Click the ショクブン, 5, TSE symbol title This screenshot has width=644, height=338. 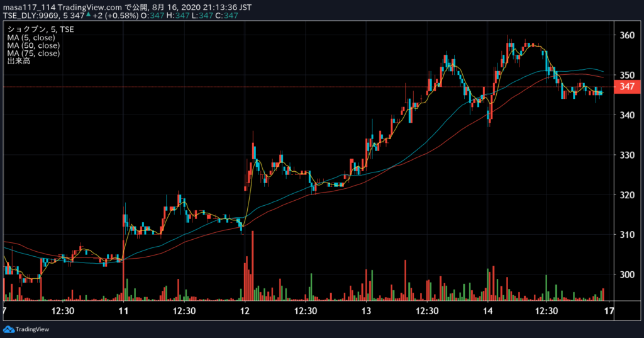point(40,29)
